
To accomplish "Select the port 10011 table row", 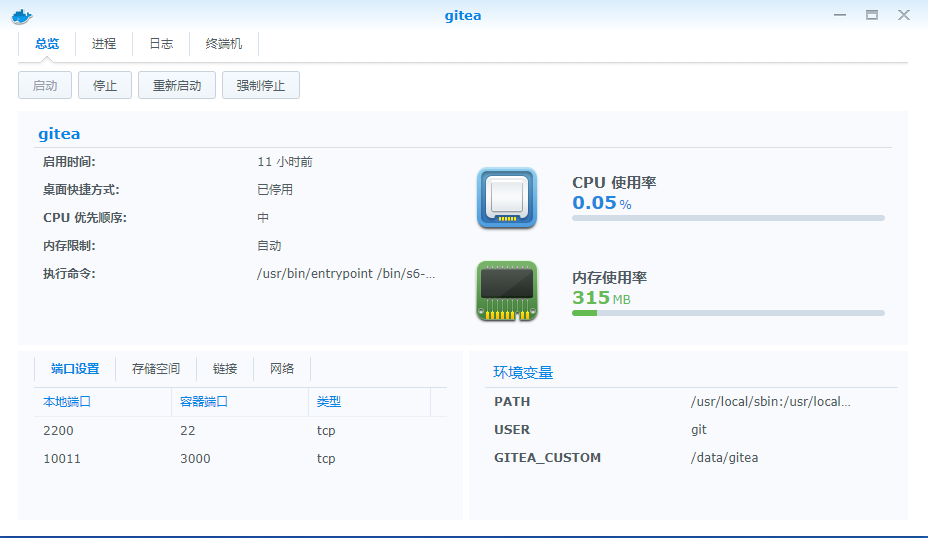I will (x=232, y=459).
